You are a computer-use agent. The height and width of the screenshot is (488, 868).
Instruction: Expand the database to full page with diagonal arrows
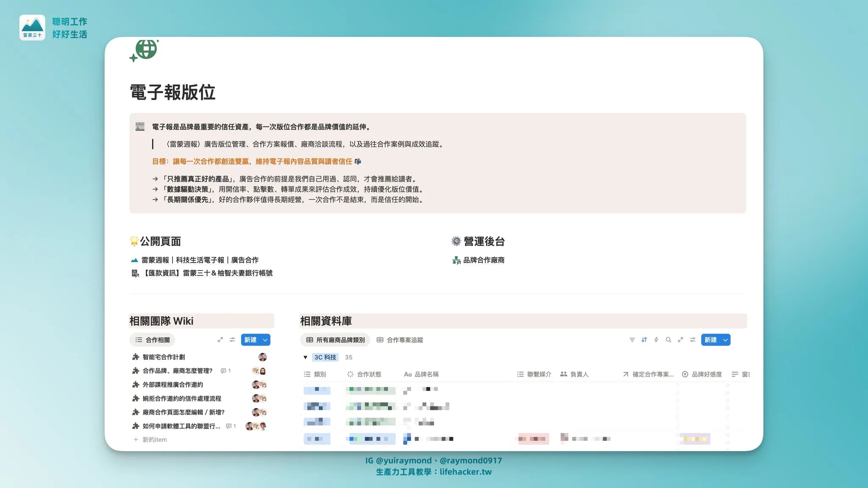[x=681, y=340]
